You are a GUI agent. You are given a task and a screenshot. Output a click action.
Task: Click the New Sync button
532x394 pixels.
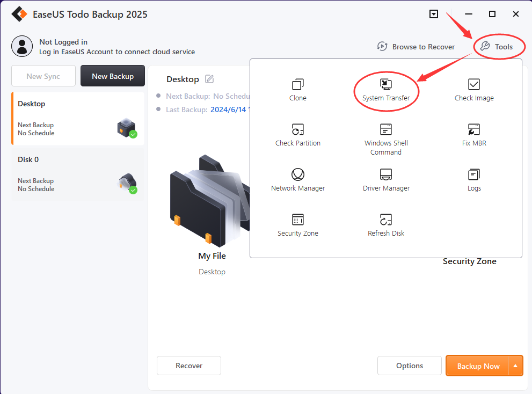pos(43,76)
